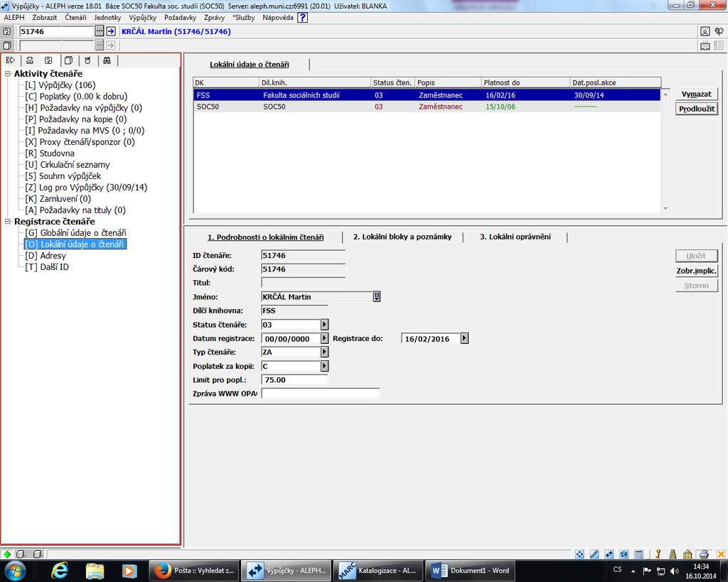Click the Prodloužit button
Viewport: 728px width, 582px height.
click(697, 109)
